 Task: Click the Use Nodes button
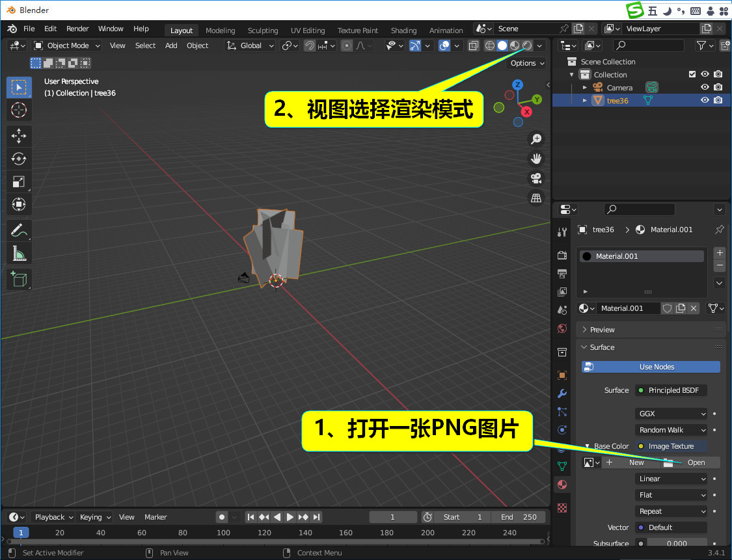click(651, 367)
